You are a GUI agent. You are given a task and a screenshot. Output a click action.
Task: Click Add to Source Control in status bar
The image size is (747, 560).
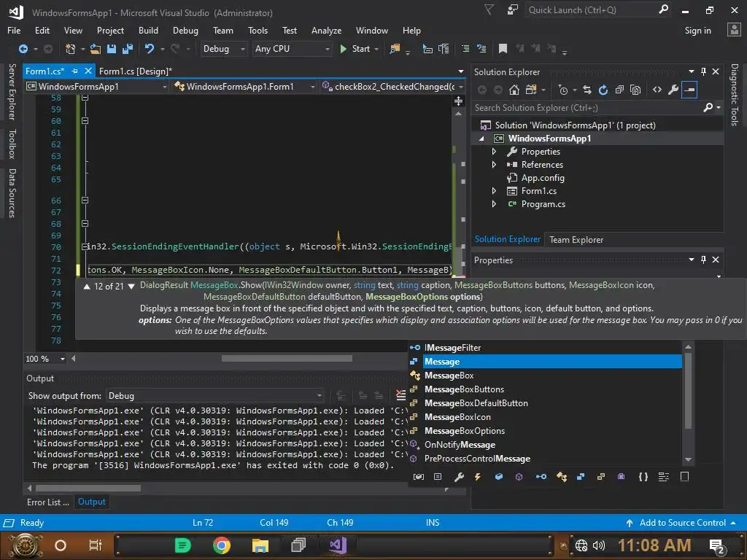tap(682, 523)
